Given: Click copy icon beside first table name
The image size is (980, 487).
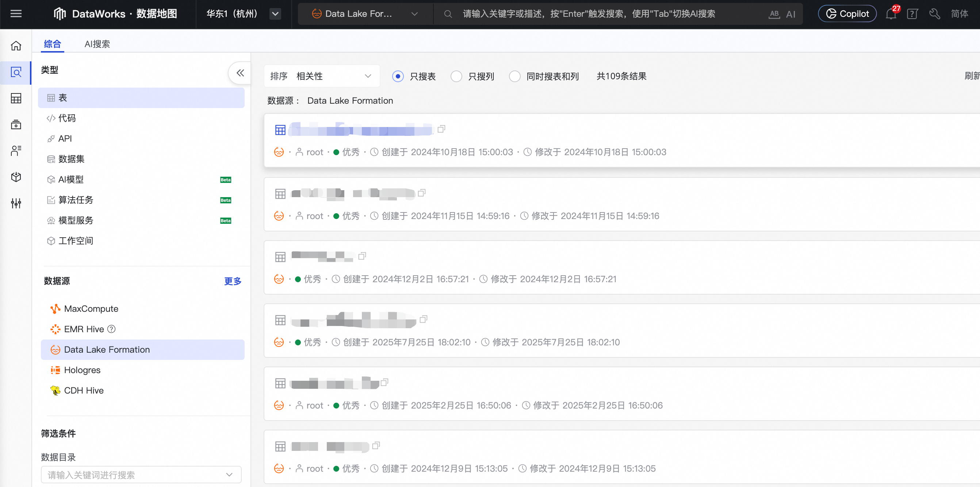Looking at the screenshot, I should click(x=441, y=129).
